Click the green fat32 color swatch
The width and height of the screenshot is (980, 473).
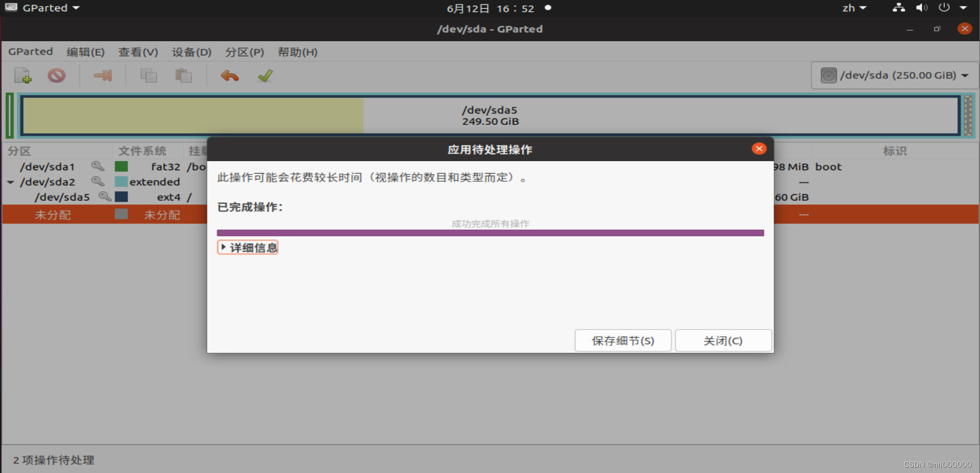121,166
